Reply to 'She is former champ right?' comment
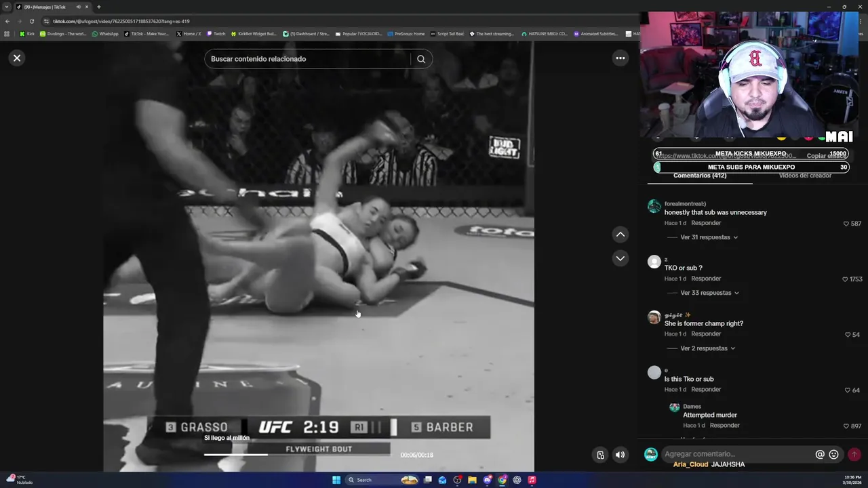 (x=706, y=334)
